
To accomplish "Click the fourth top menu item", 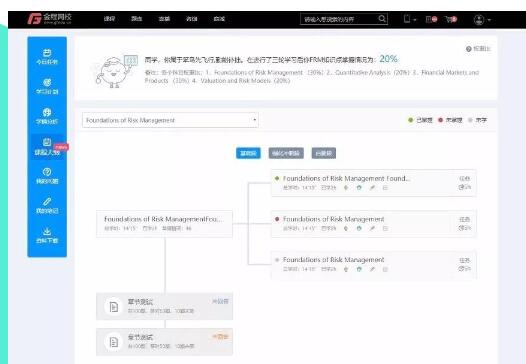I will tap(192, 19).
